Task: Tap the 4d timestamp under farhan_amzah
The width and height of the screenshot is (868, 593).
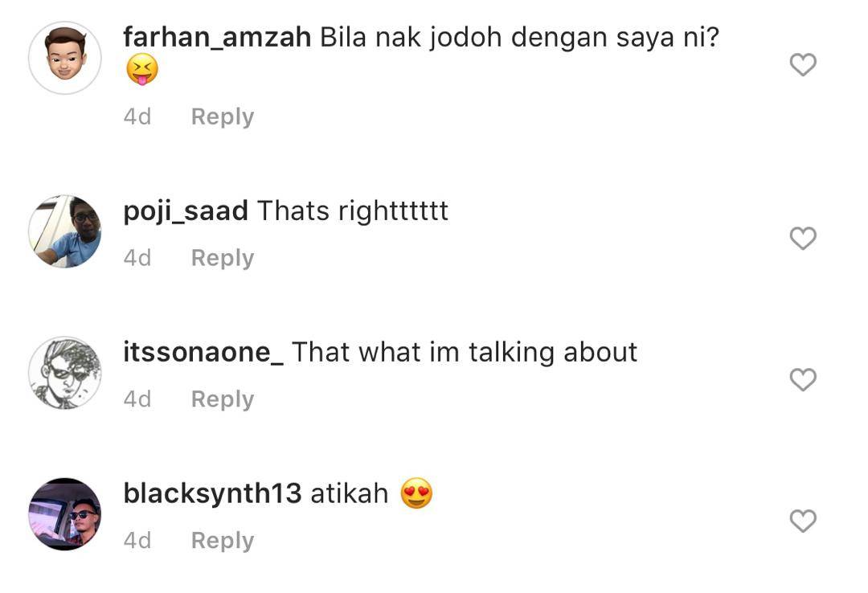Action: (x=137, y=117)
